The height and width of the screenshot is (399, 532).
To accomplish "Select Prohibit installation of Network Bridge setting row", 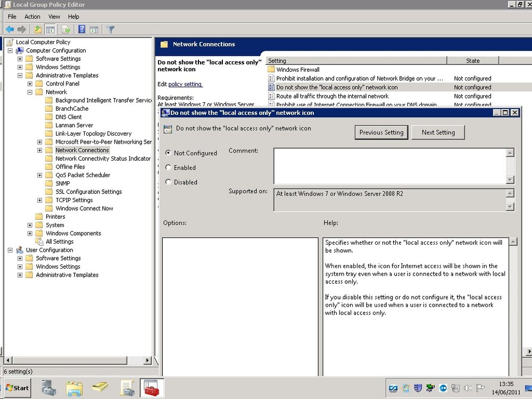I will 359,78.
